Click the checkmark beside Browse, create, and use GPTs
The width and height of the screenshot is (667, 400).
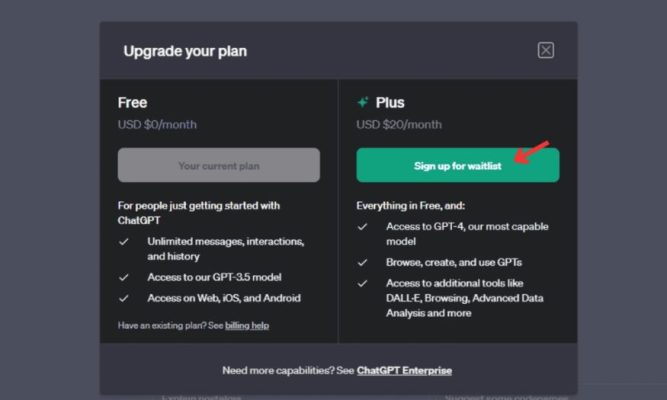[x=363, y=262]
